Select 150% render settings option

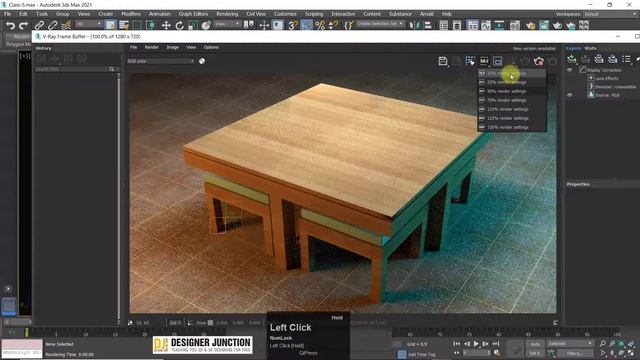[x=512, y=127]
